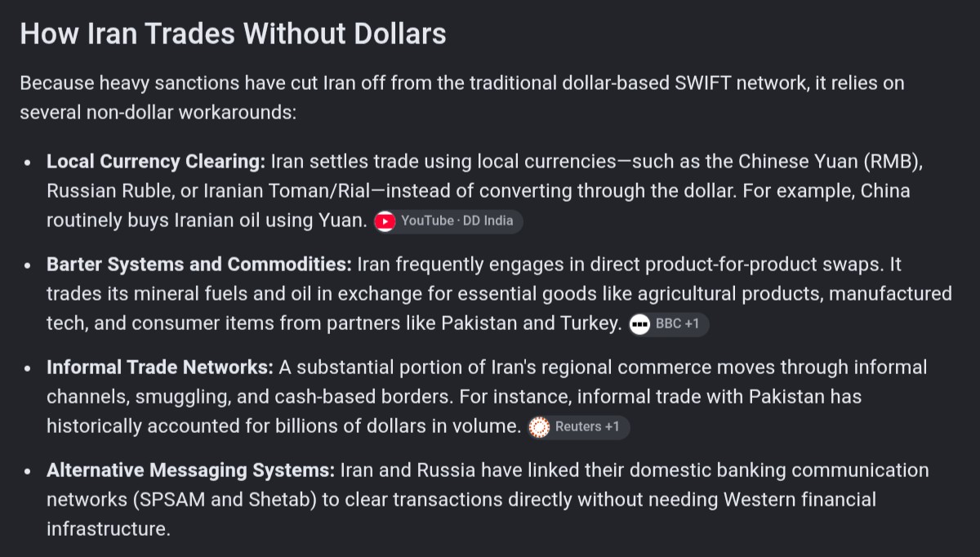
Task: Click the red YouTube logo icon
Action: (x=385, y=221)
